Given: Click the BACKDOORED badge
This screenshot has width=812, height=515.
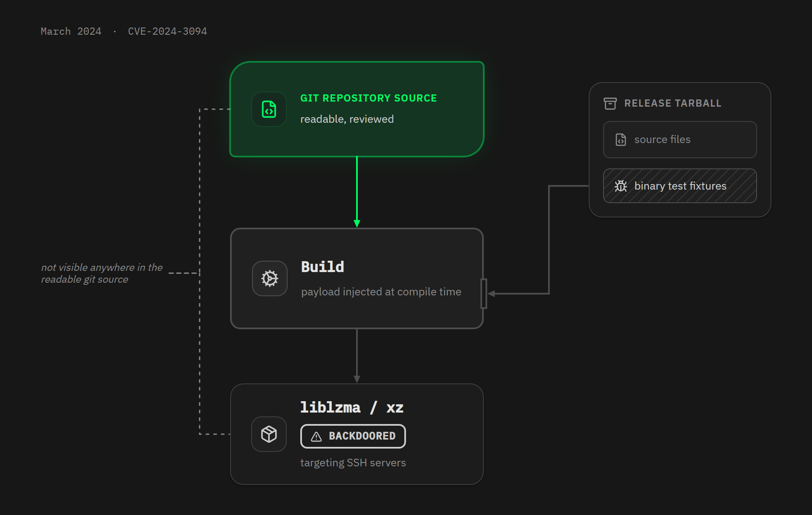Looking at the screenshot, I should click(353, 436).
